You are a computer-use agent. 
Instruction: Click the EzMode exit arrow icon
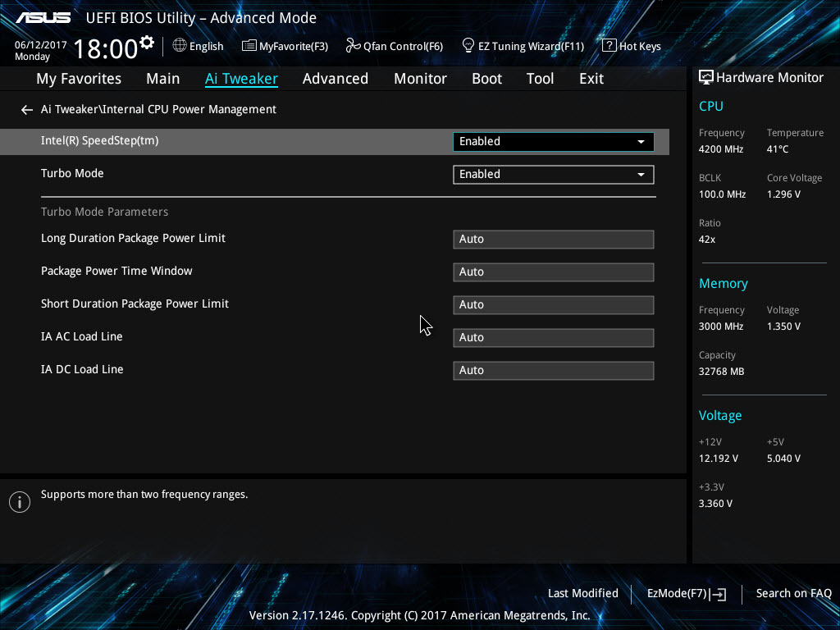(719, 594)
